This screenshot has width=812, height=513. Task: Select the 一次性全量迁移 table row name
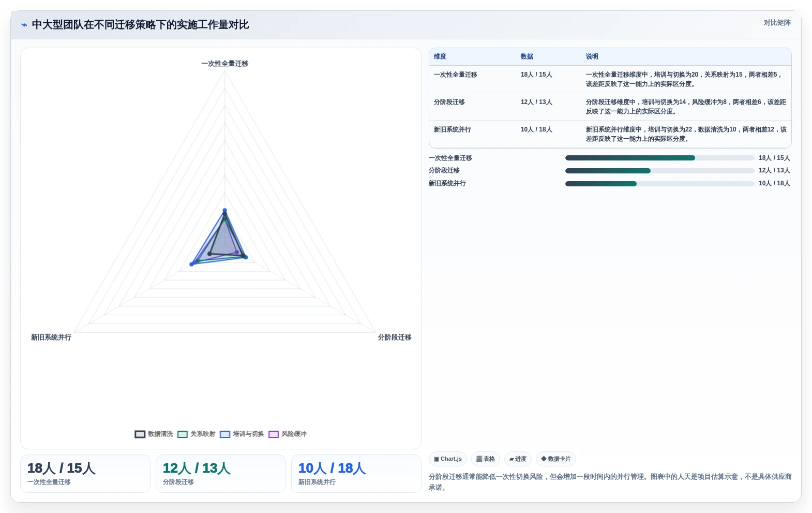(456, 75)
